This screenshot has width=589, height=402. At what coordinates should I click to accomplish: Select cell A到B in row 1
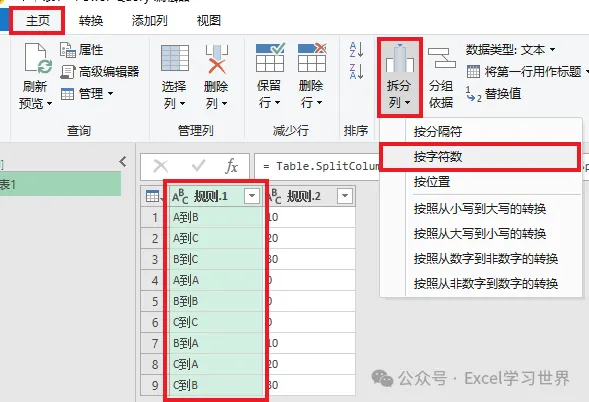pos(216,217)
